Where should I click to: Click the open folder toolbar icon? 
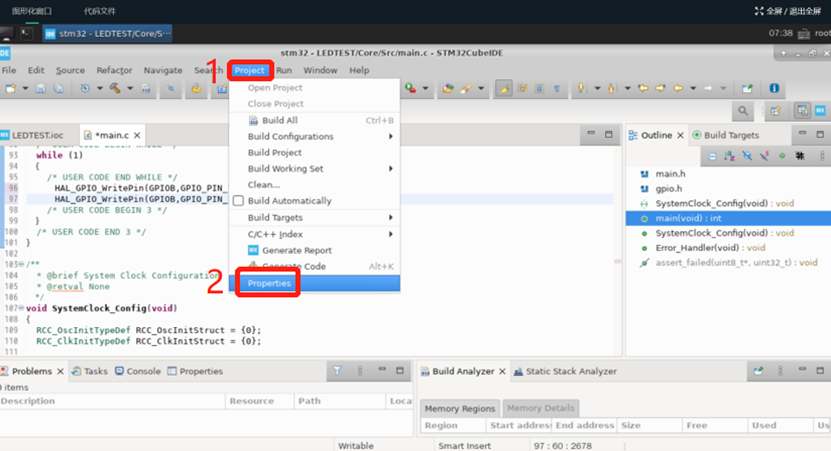pos(448,89)
